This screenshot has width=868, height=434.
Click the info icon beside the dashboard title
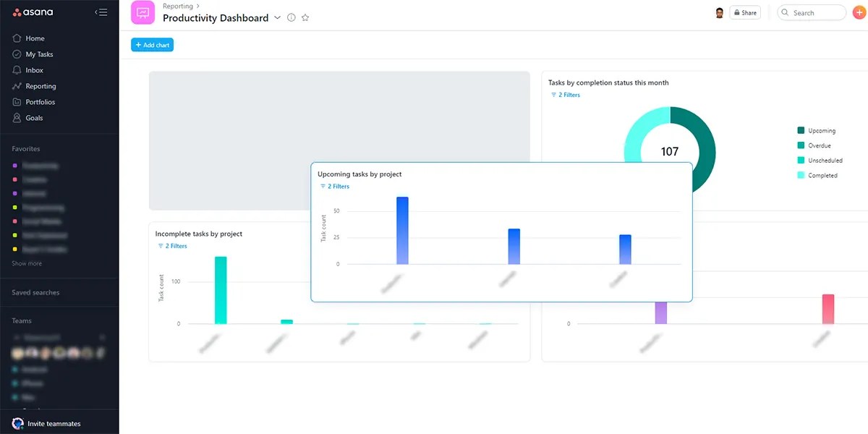[x=291, y=17]
